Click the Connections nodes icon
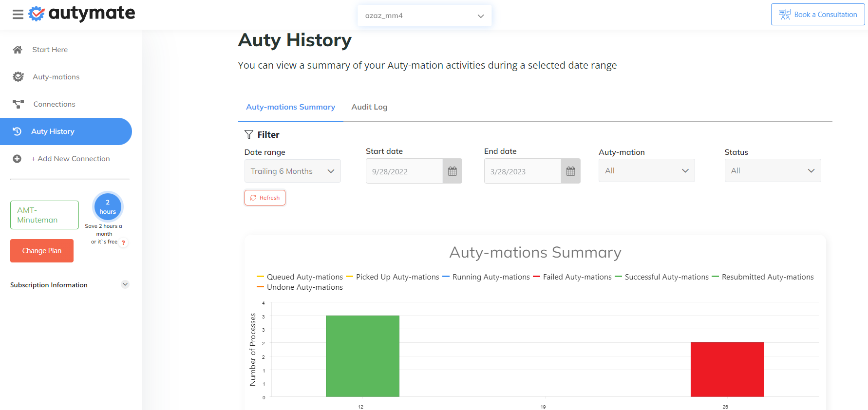This screenshot has height=410, width=868. pos(18,104)
